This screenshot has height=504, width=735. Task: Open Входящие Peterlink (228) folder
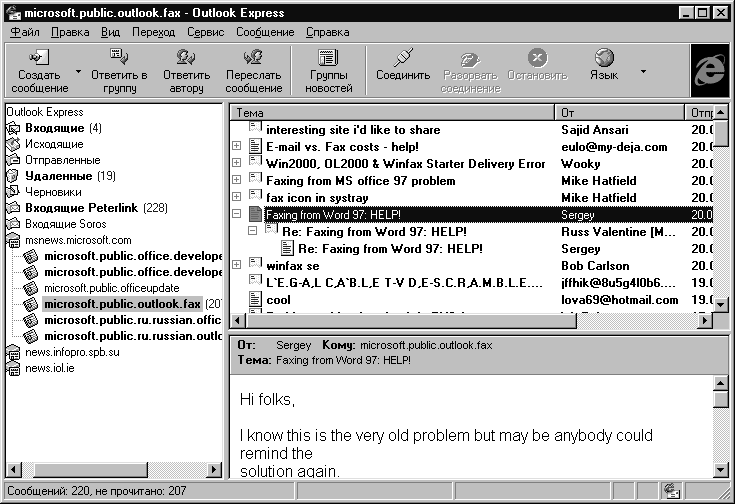[96, 208]
